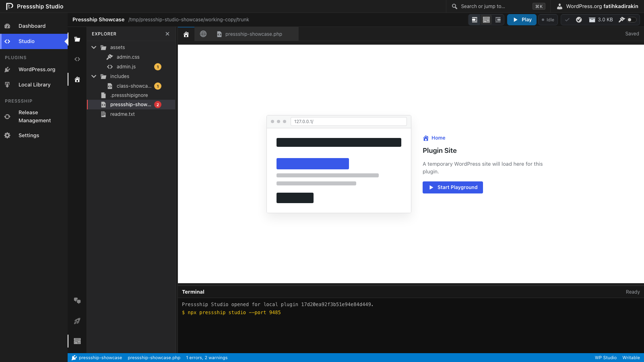Click the rocket activity bar icon
Viewport: 644px width, 362px height.
pos(77,321)
